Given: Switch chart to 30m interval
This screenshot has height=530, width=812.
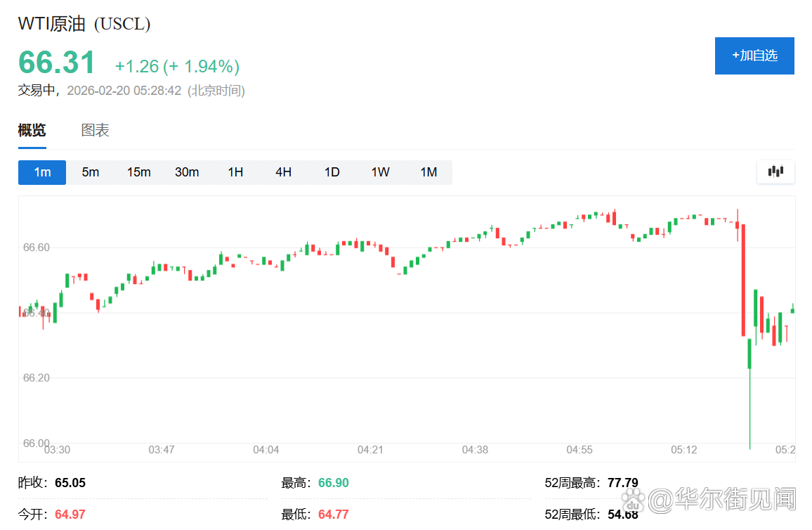Looking at the screenshot, I should 187,172.
